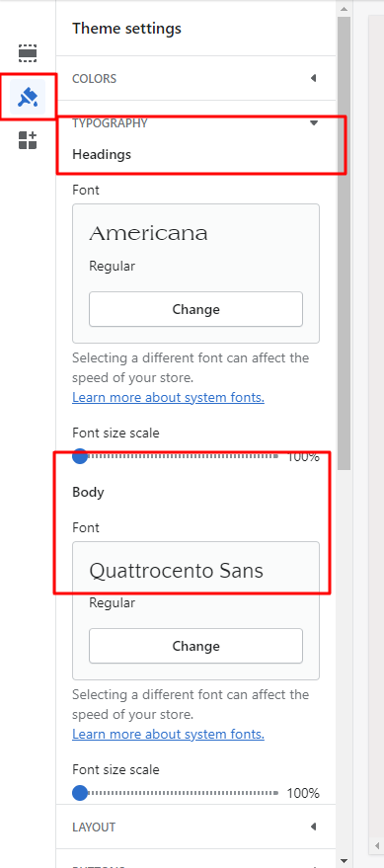Select the Americana font preview card
This screenshot has height=868, width=384.
[195, 274]
